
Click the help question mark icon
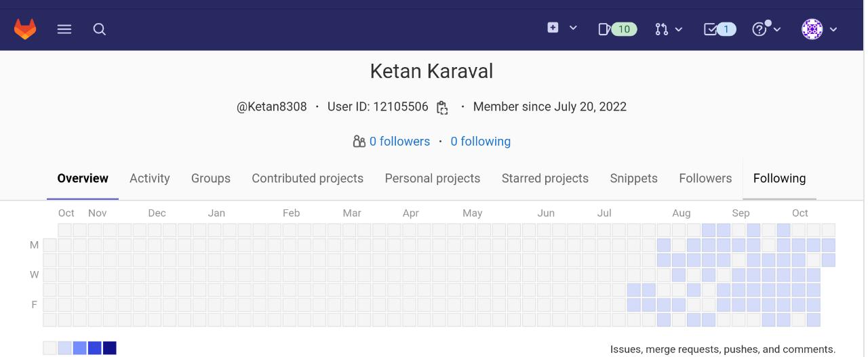[x=760, y=29]
